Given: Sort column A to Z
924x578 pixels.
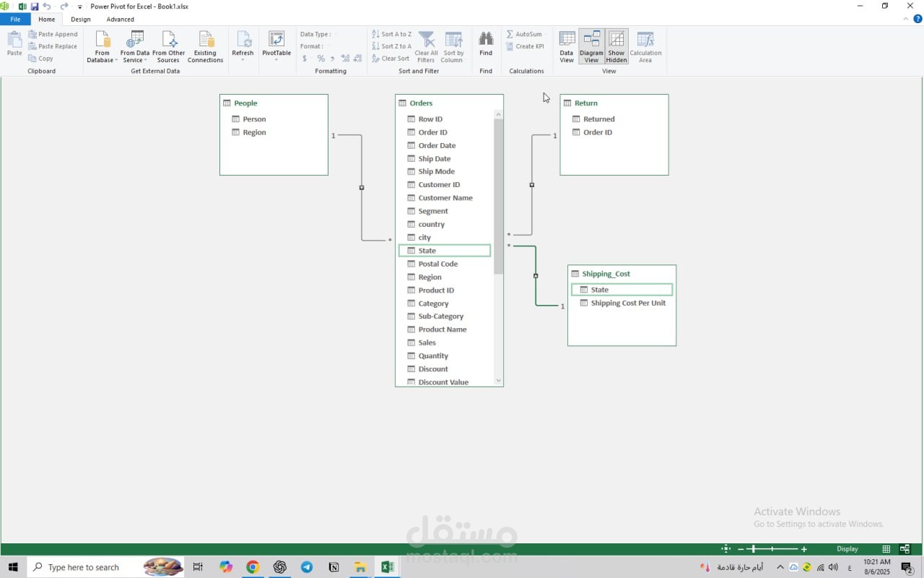Looking at the screenshot, I should [392, 34].
